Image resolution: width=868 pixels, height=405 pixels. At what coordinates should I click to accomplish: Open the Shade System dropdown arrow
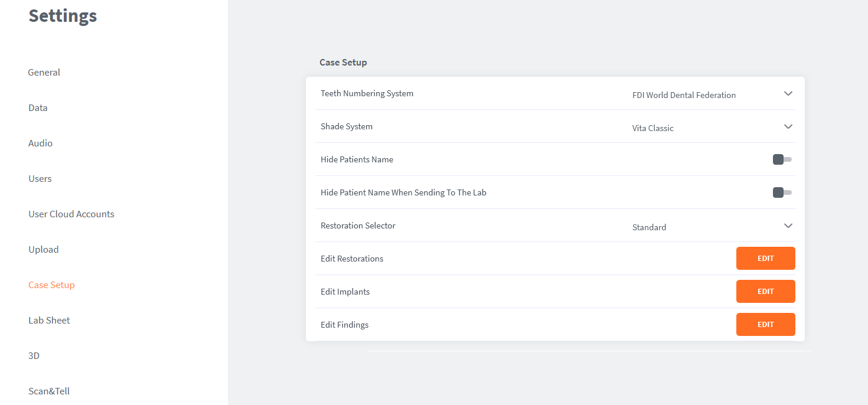788,127
